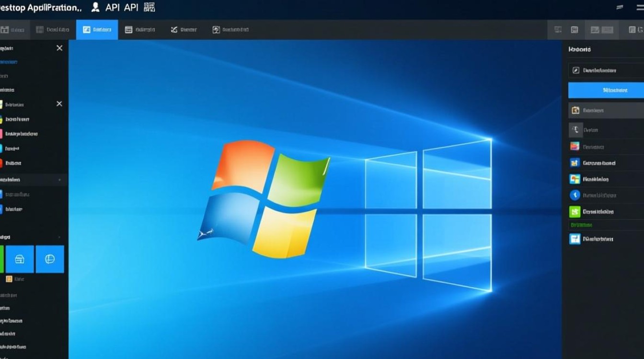The width and height of the screenshot is (644, 359).
Task: Switch to the blue highlighted toolbar tab
Action: tap(96, 29)
